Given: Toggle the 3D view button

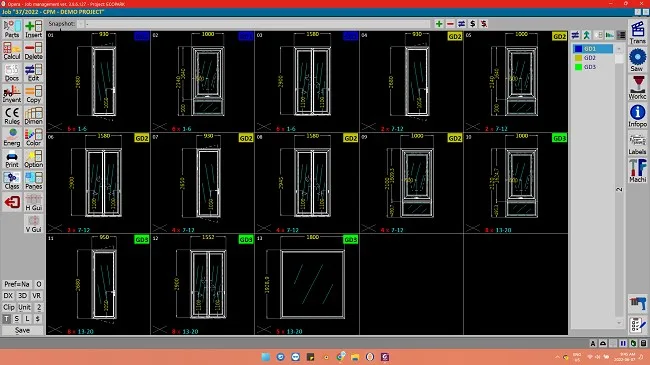Looking at the screenshot, I should click(x=22, y=296).
